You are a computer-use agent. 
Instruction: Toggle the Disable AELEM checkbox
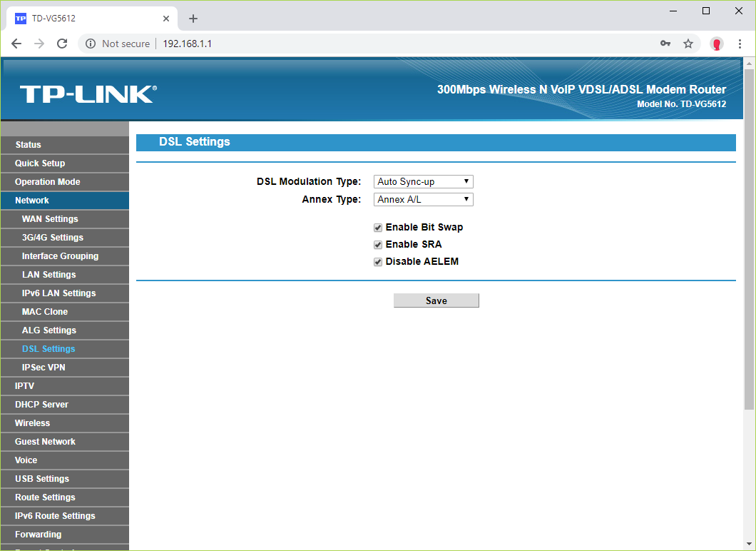pos(378,262)
